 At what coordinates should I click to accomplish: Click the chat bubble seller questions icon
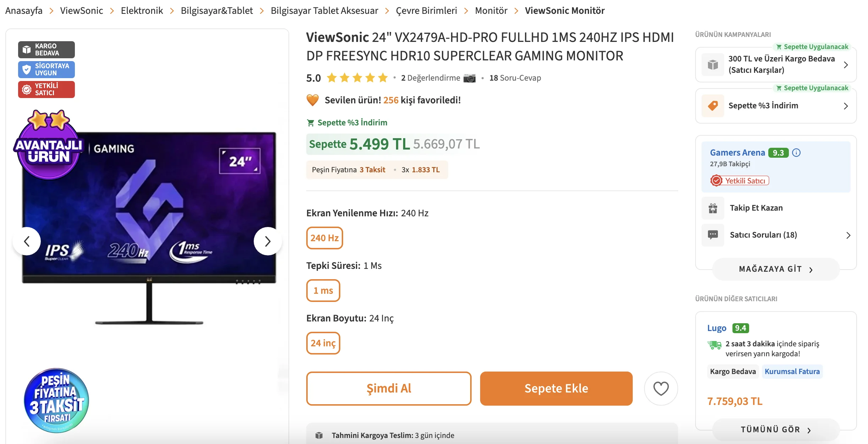click(713, 235)
